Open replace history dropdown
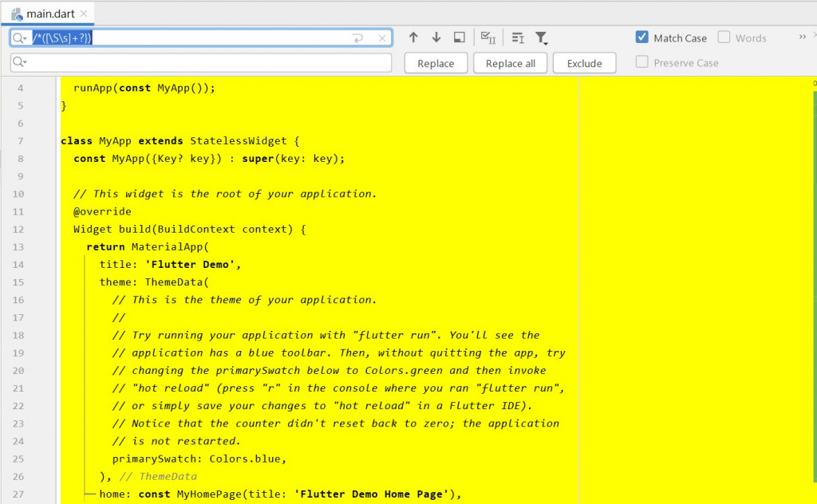This screenshot has height=504, width=817. pos(19,62)
